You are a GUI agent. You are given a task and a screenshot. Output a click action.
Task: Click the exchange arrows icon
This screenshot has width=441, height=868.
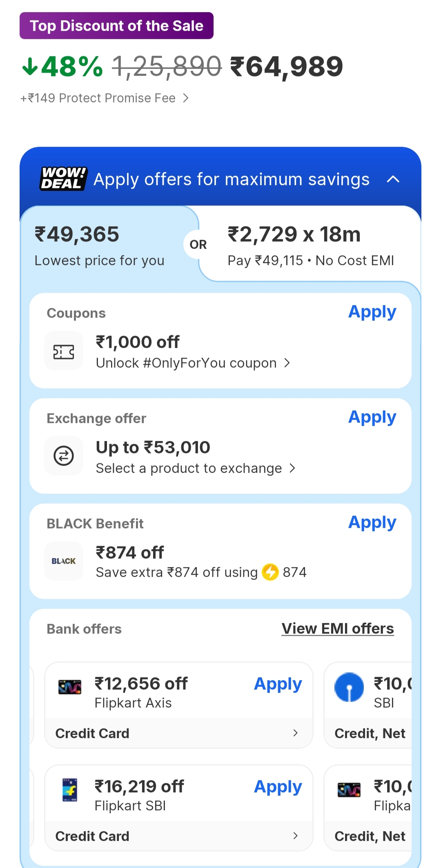coord(64,456)
